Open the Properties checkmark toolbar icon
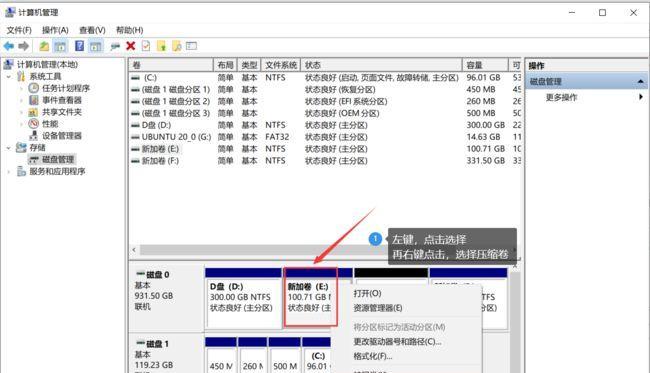Screen dimensions: 650x373 146,46
